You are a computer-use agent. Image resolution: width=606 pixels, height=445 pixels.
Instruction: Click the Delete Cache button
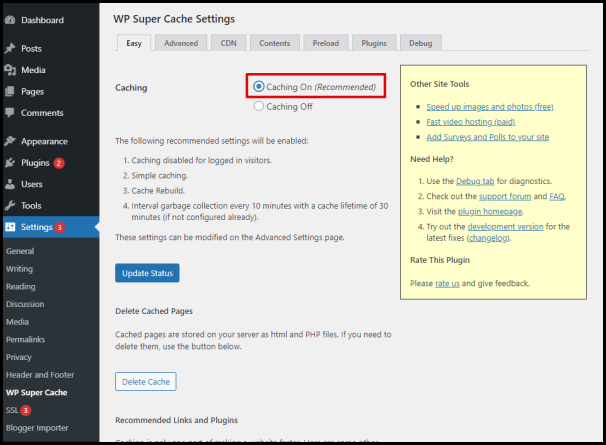[146, 382]
